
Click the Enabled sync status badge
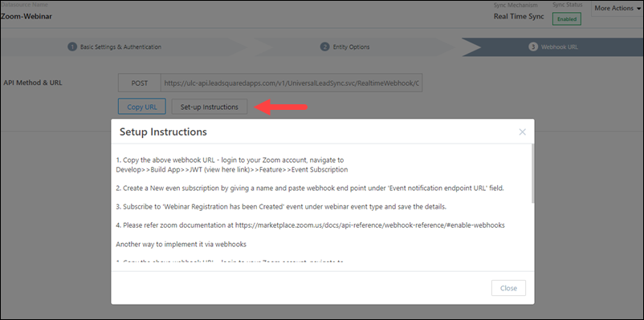[567, 19]
